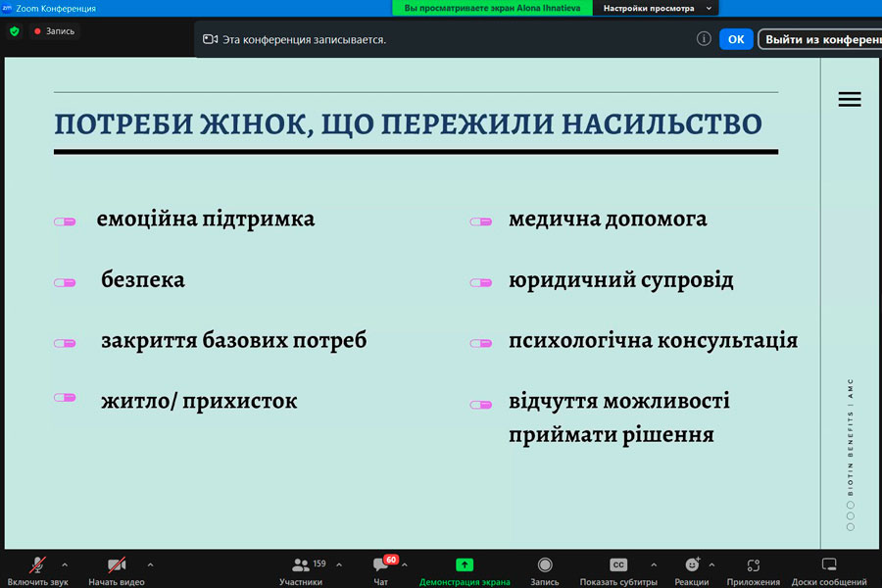Click the info icon in recording notice
This screenshot has height=588, width=882.
[704, 39]
